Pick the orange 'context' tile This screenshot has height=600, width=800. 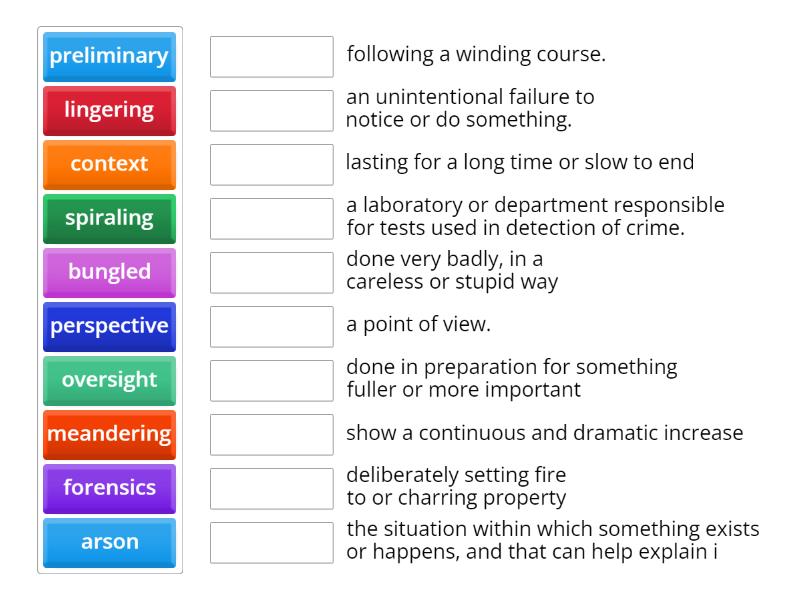pyautogui.click(x=109, y=164)
